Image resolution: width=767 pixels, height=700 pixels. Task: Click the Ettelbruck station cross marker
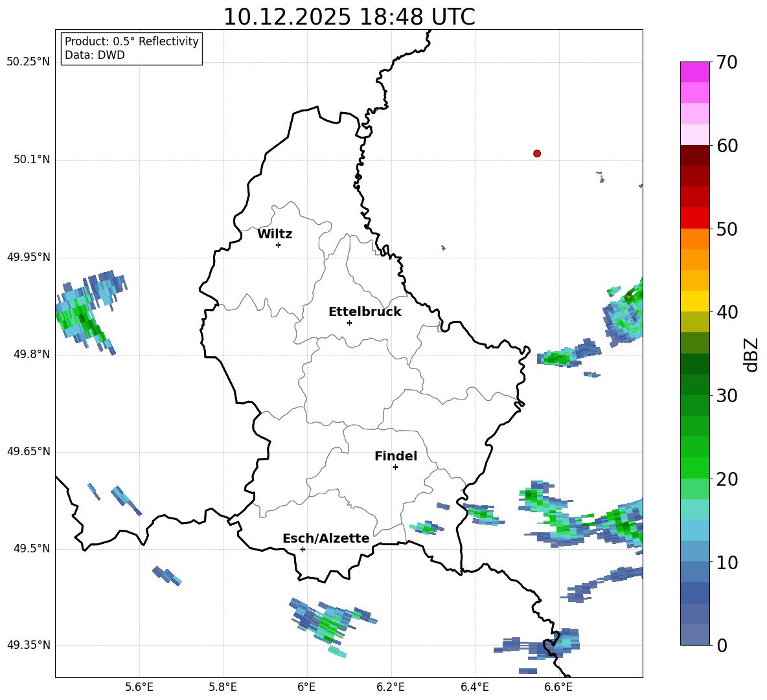(349, 322)
